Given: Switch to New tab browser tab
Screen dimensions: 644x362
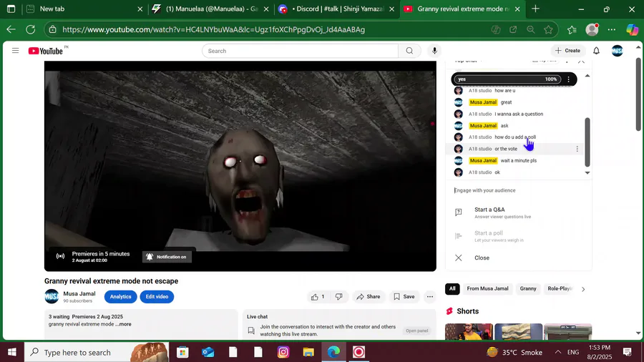Looking at the screenshot, I should tap(84, 9).
